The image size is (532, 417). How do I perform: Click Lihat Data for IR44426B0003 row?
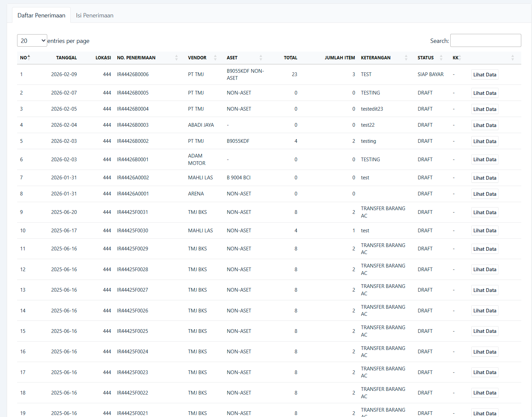tap(484, 125)
